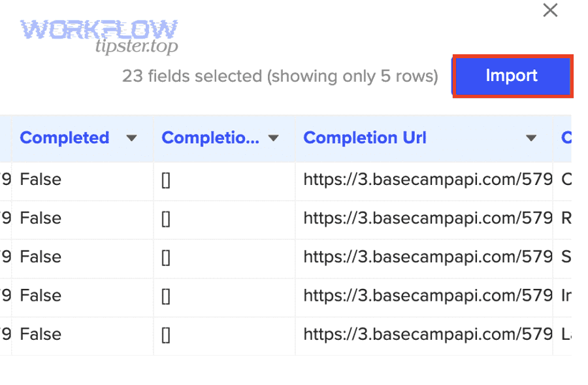Close the import preview dialog
Image resolution: width=588 pixels, height=385 pixels.
(549, 10)
